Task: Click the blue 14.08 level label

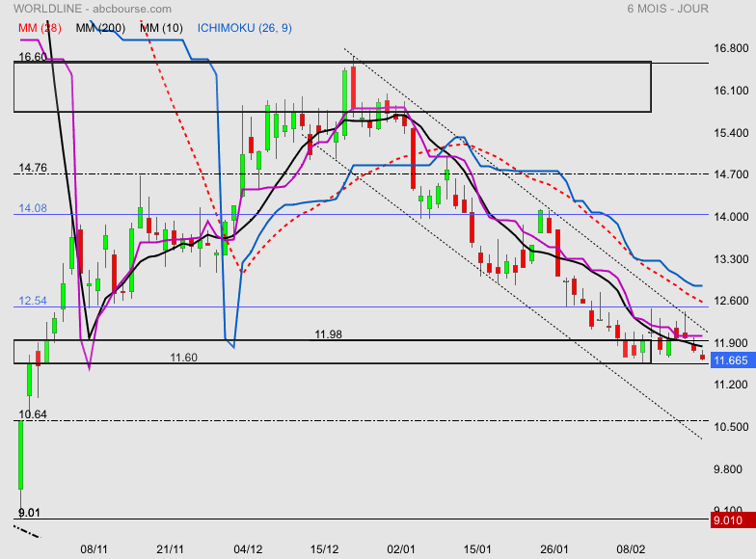Action: [33, 208]
